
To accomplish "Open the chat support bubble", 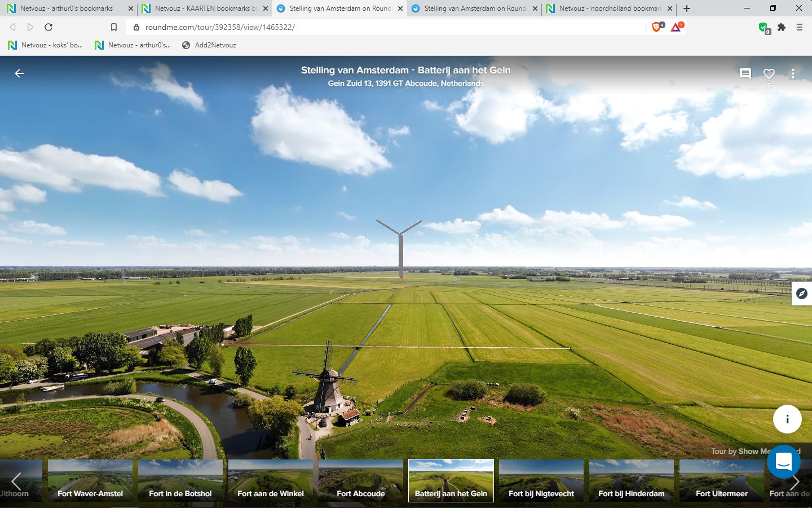I will (x=783, y=461).
